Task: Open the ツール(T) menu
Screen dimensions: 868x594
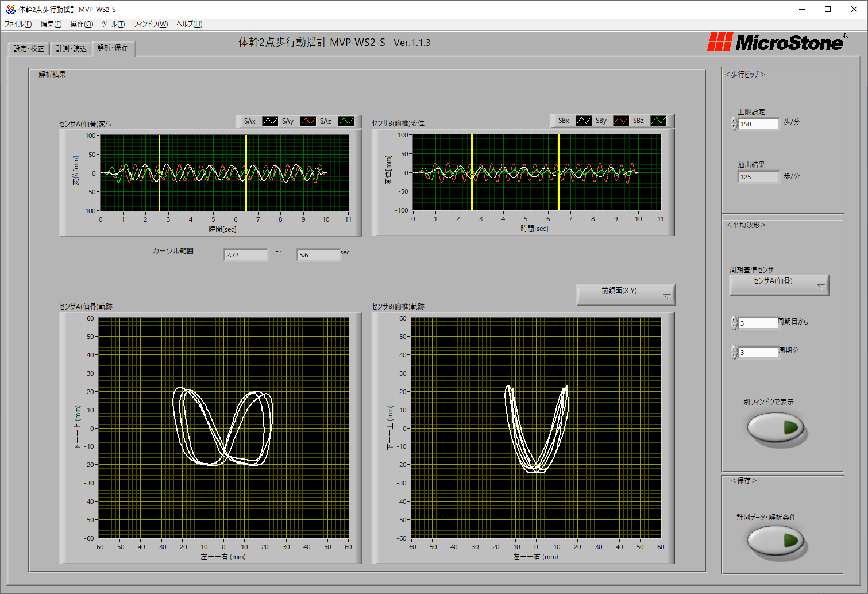Action: point(113,24)
